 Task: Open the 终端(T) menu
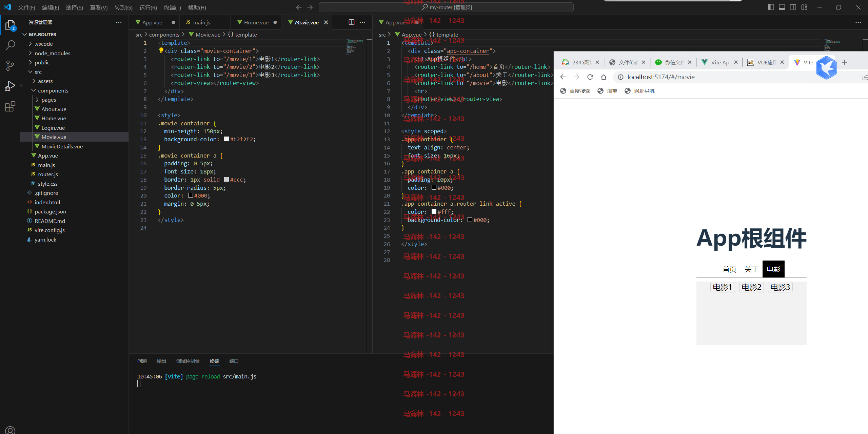click(x=172, y=7)
